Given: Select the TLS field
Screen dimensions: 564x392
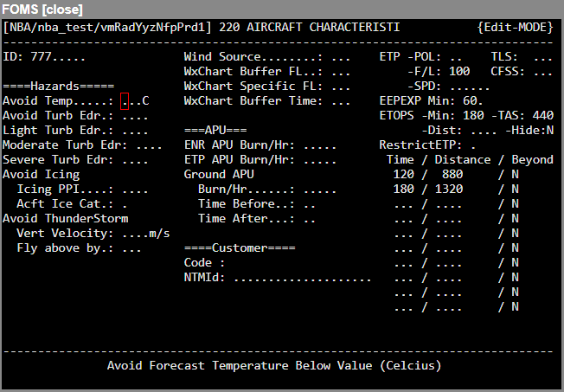Looking at the screenshot, I should coord(542,57).
